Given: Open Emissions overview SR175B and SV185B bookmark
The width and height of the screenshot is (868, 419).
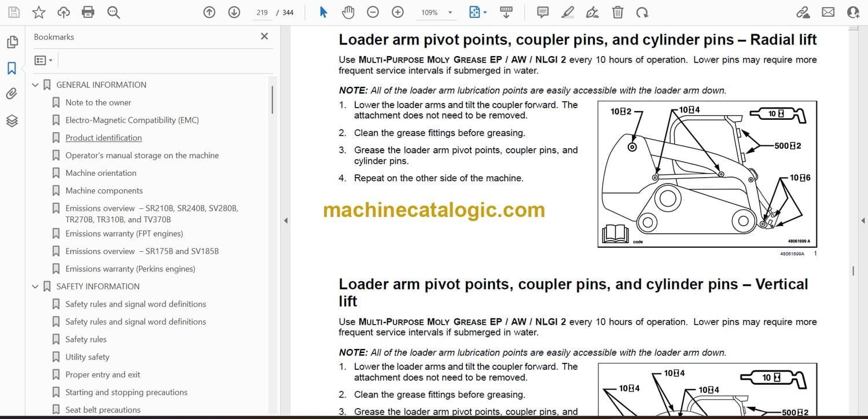Looking at the screenshot, I should (x=142, y=251).
